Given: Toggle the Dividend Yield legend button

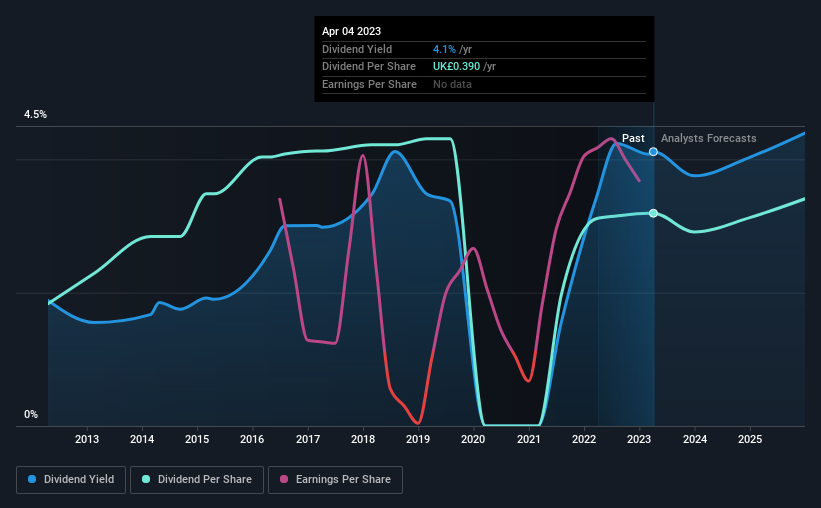Looking at the screenshot, I should point(71,480).
